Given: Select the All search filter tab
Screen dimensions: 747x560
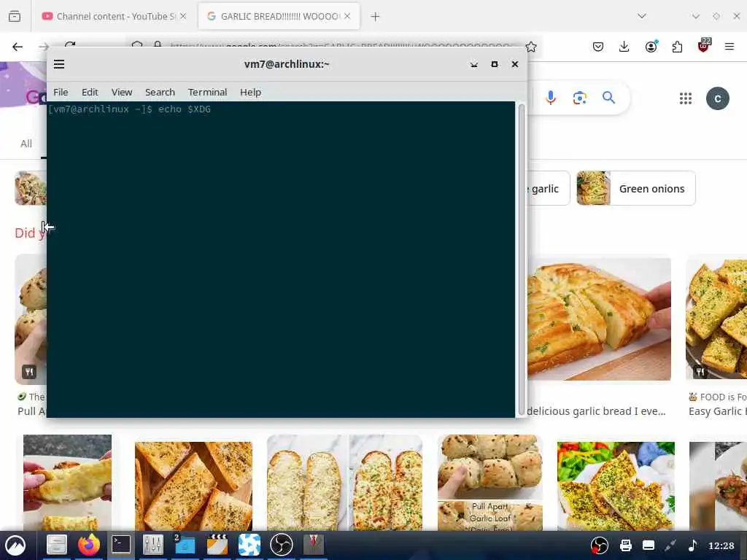Looking at the screenshot, I should (x=26, y=144).
